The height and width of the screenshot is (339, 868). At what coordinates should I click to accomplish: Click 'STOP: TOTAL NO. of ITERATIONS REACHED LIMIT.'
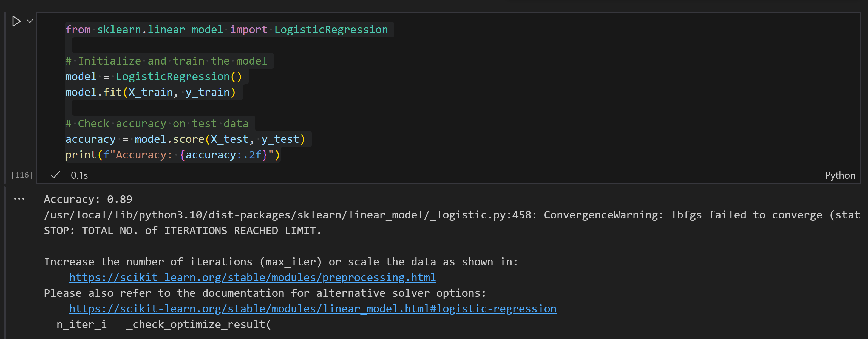pos(183,230)
